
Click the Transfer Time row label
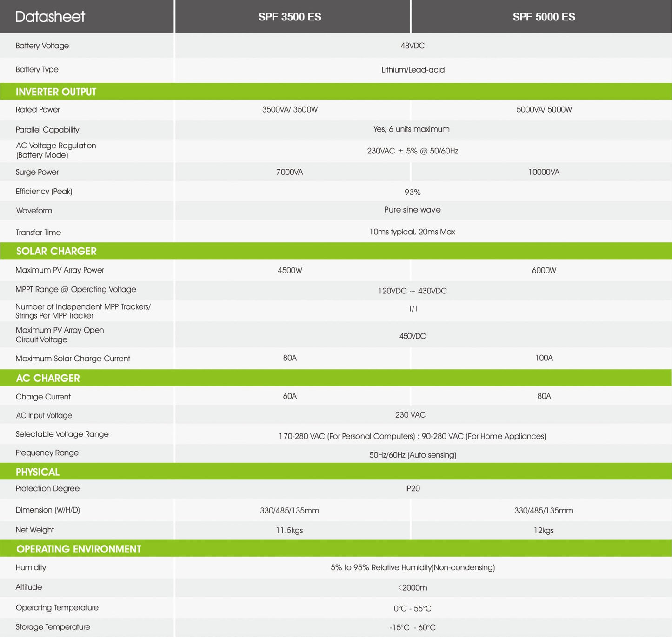[38, 233]
